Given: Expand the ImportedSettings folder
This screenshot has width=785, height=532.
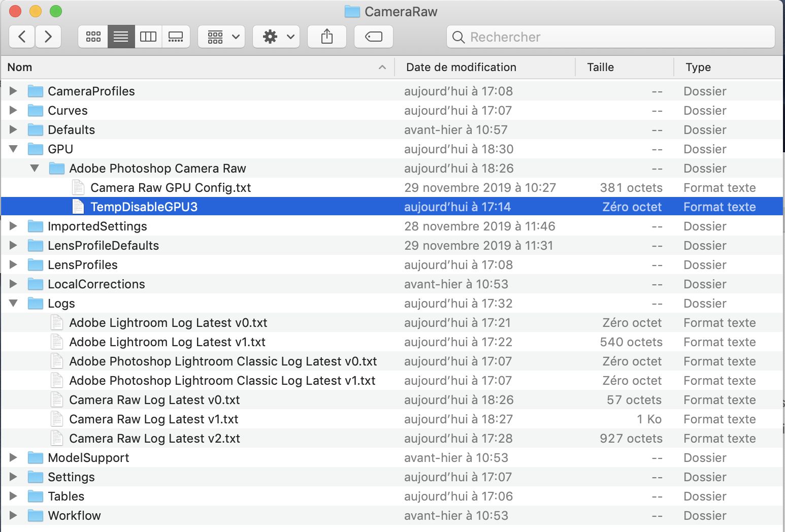Looking at the screenshot, I should [x=13, y=226].
